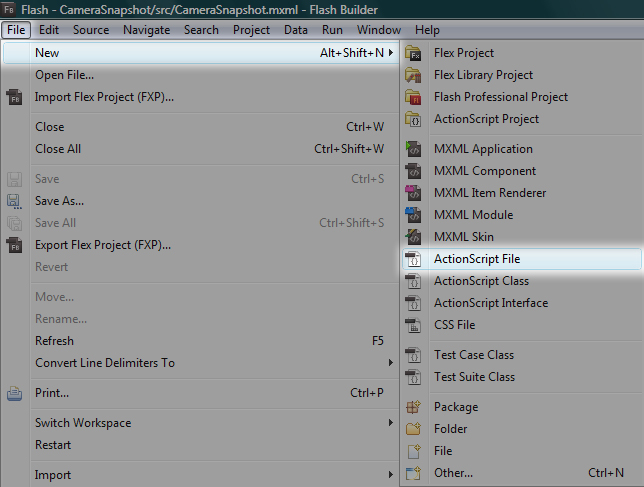Expand the Switch Workspace submenu arrow
This screenshot has width=644, height=487.
(x=391, y=423)
